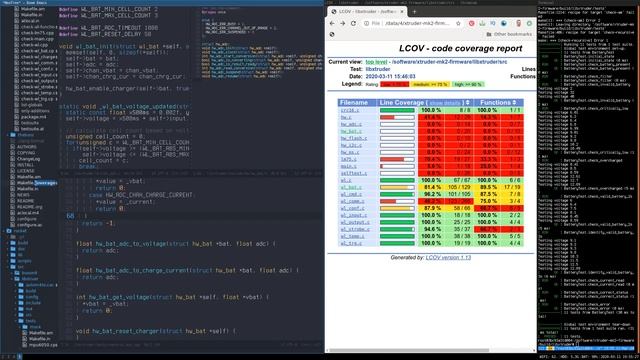
Task: Click file icon beside COPYING in Emacs tree
Action: 12,153
